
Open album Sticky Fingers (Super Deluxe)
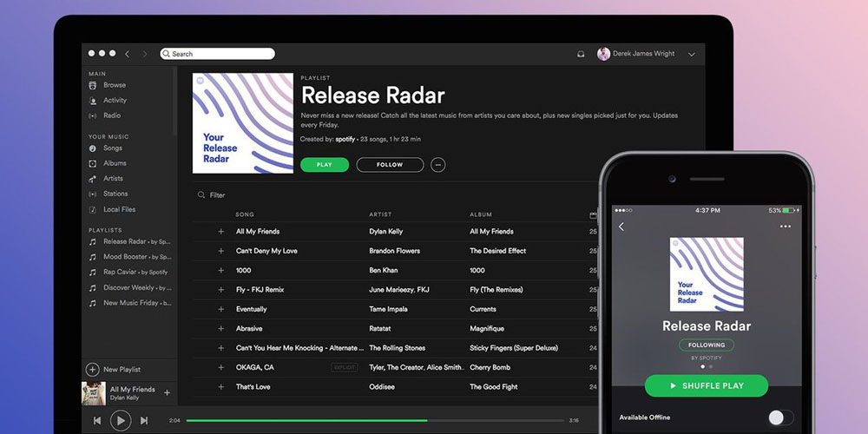(514, 348)
